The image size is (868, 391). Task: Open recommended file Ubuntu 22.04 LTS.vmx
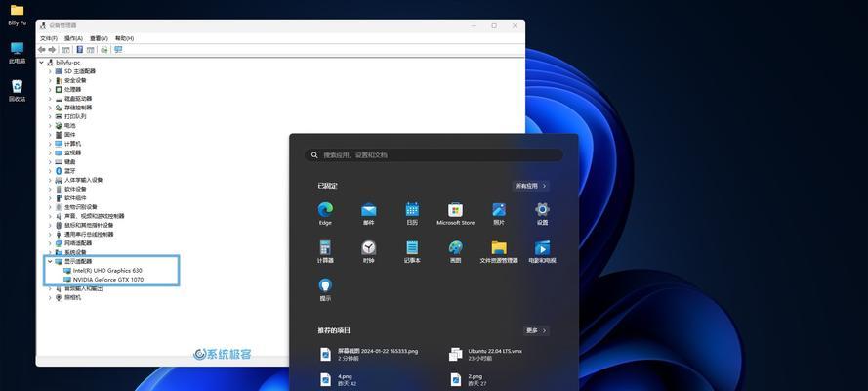point(487,355)
